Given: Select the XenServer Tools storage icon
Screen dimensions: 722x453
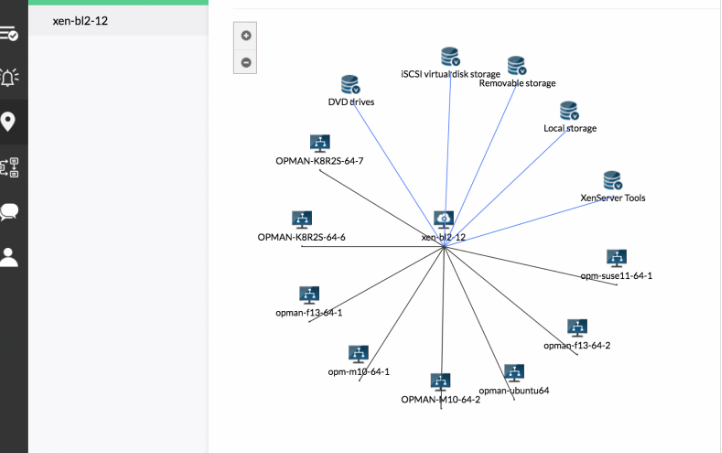Looking at the screenshot, I should (612, 180).
